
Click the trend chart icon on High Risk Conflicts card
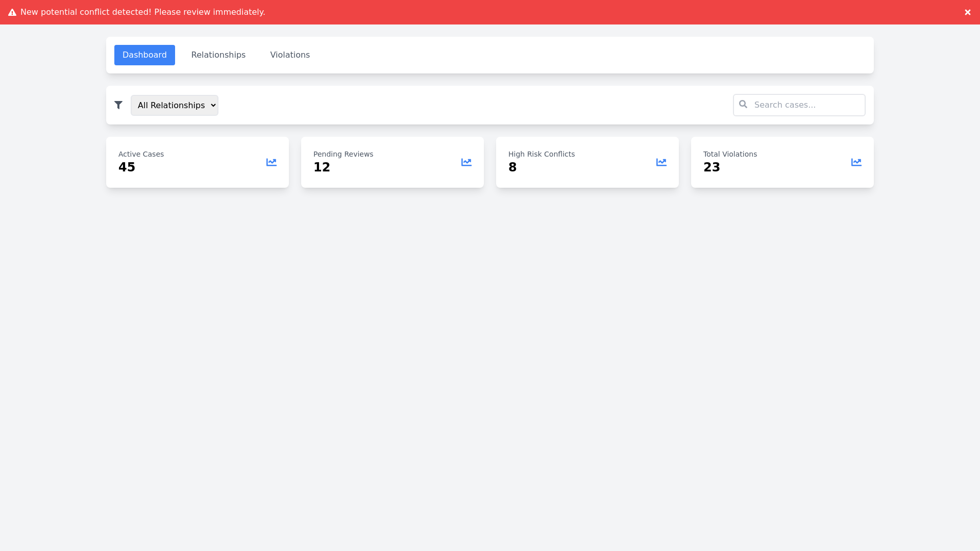click(x=661, y=162)
